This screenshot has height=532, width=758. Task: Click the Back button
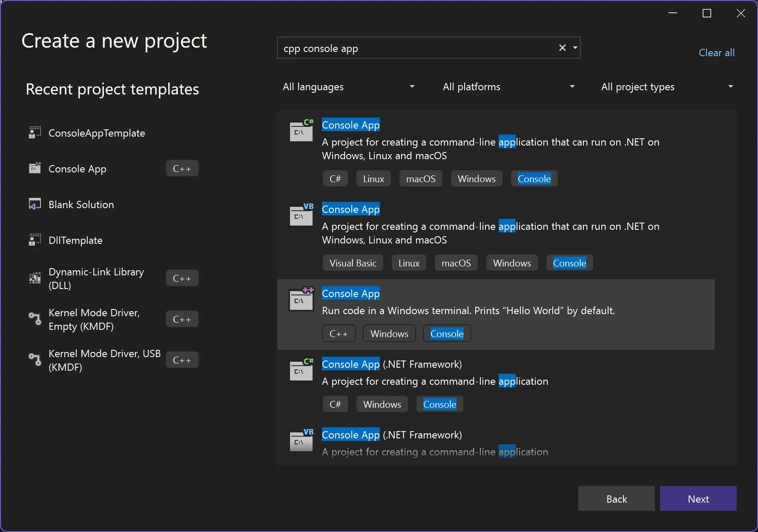pos(616,498)
